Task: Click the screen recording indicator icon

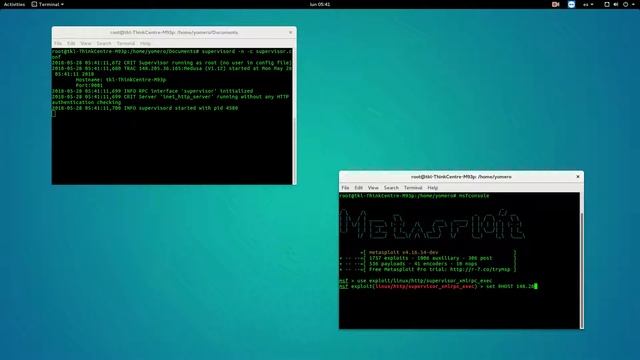Action: 556,4
